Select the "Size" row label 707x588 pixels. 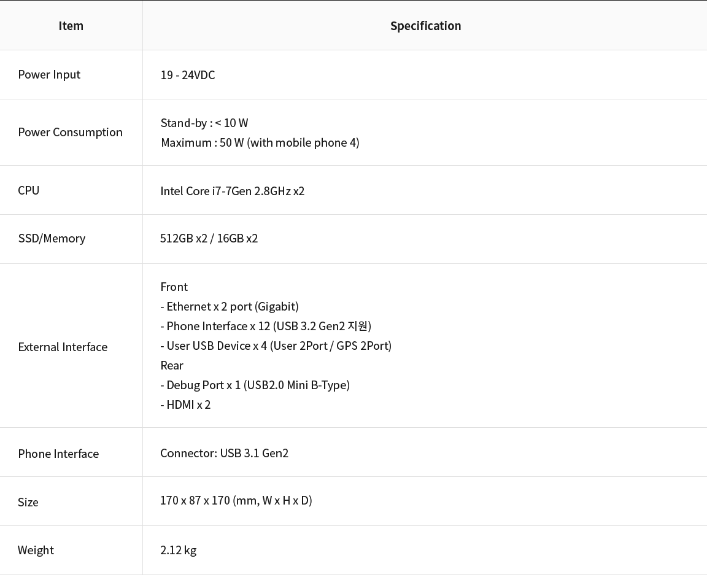(28, 502)
